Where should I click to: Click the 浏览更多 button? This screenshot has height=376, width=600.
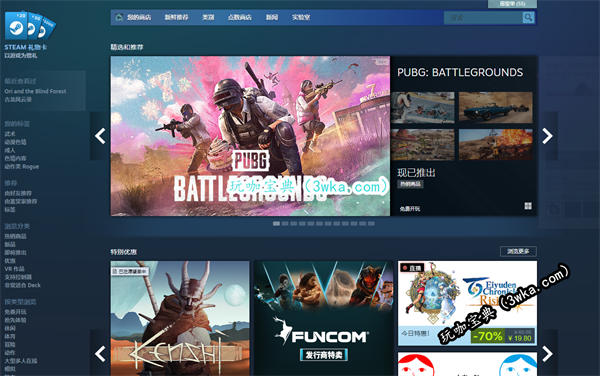pyautogui.click(x=518, y=251)
